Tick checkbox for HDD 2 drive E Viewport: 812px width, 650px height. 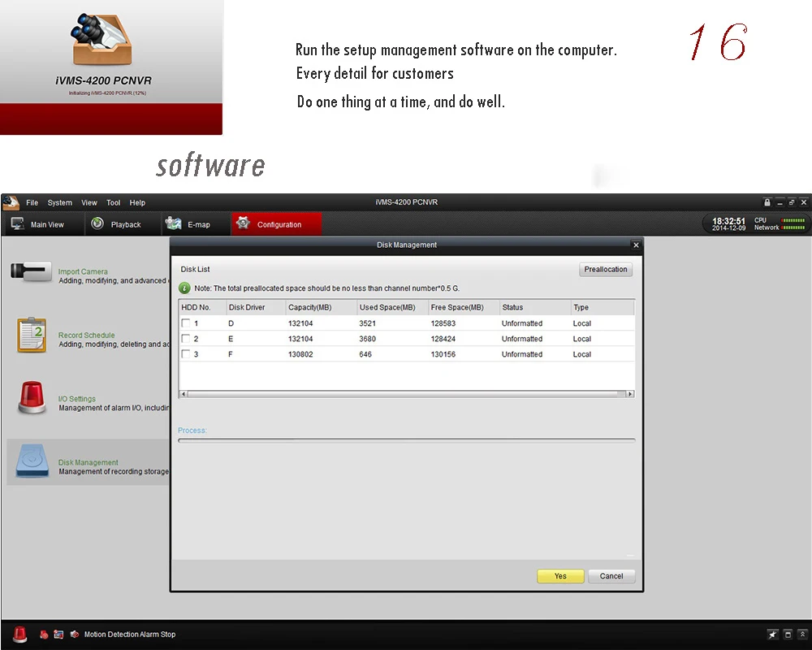(x=185, y=339)
